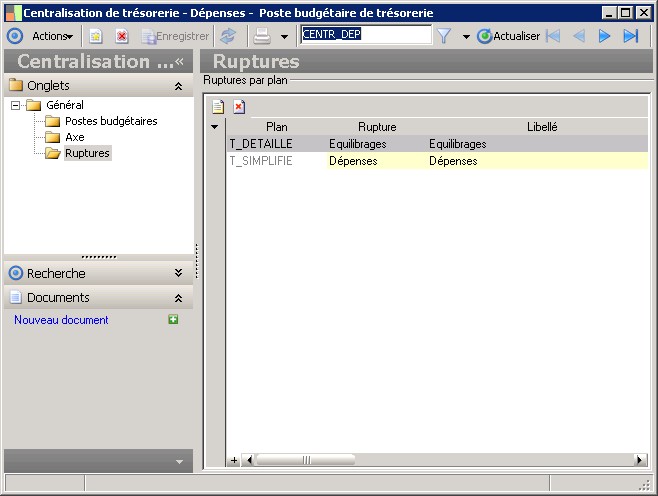
Task: Click the CENTR_DEP code input field
Action: pos(366,35)
